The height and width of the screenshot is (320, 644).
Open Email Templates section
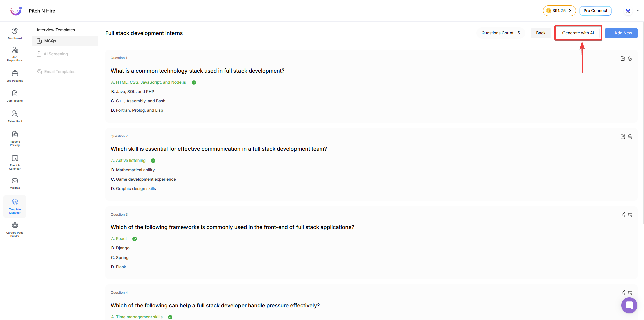[x=60, y=72]
